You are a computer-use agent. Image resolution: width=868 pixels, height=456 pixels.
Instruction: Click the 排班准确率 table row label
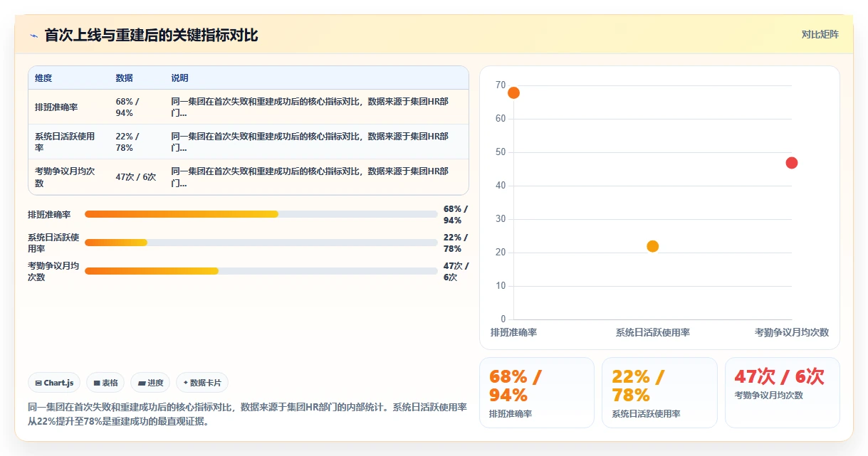56,107
